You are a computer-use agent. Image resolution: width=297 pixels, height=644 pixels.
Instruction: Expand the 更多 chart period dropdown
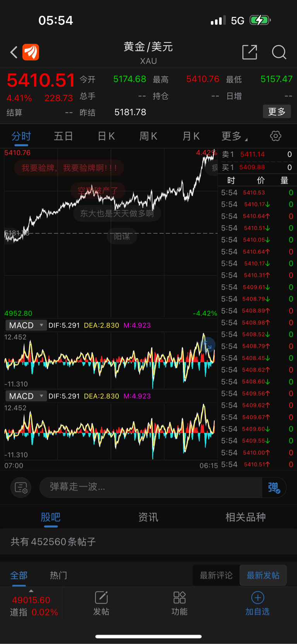234,136
